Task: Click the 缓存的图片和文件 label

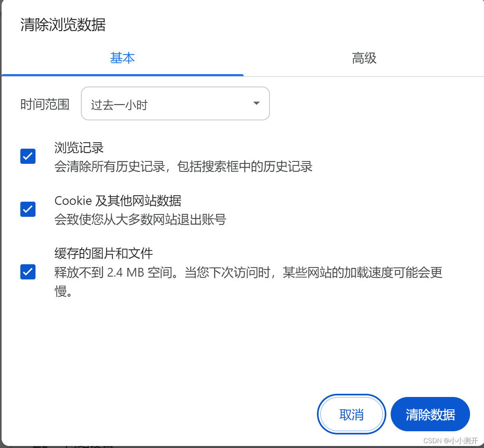Action: 104,253
